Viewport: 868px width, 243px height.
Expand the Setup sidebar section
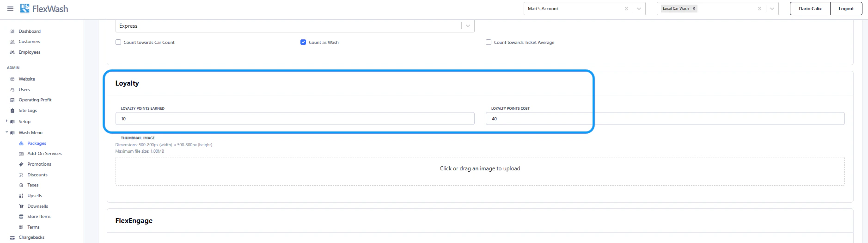tap(6, 121)
